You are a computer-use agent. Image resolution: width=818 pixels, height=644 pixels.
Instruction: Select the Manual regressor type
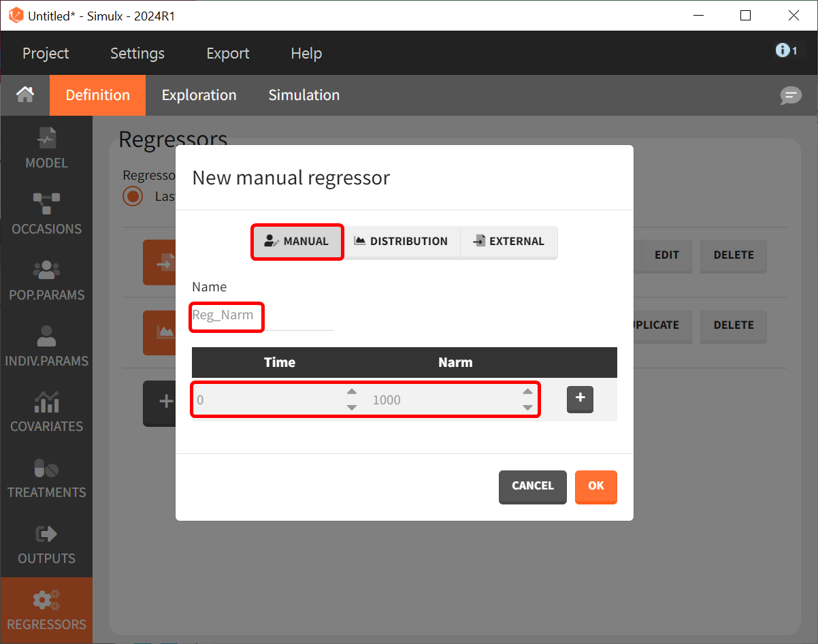click(x=297, y=242)
